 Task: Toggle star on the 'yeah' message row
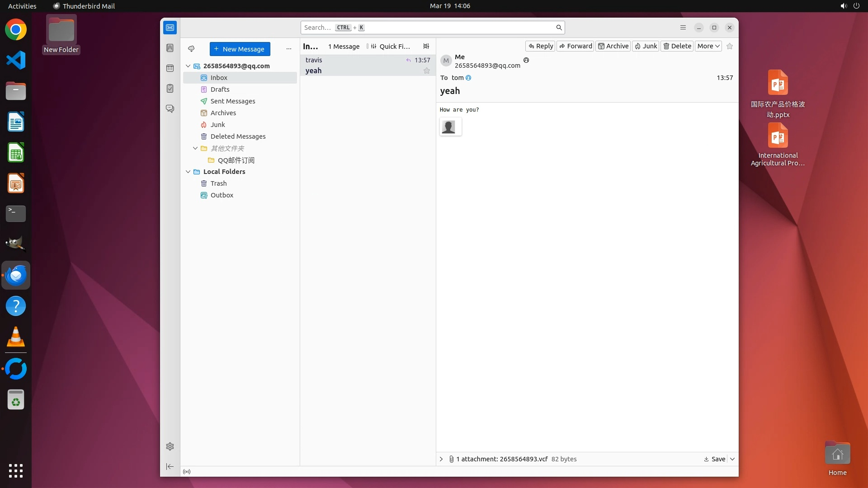(426, 70)
